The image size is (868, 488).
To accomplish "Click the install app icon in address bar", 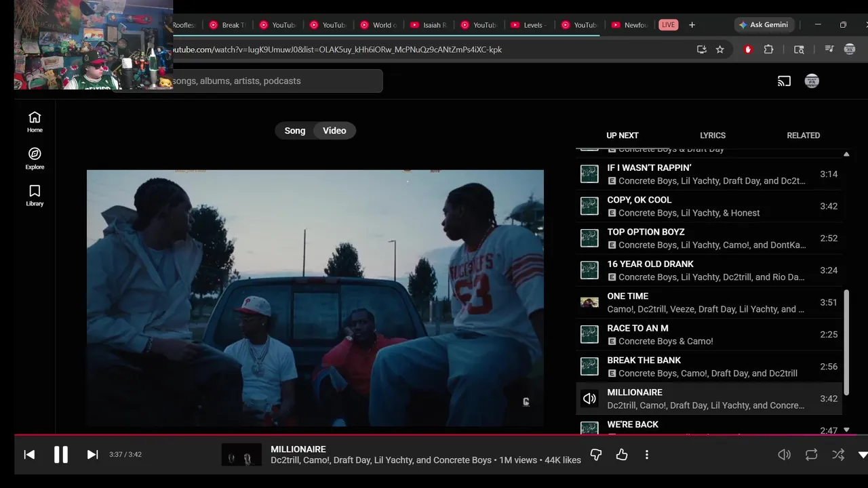I will [701, 49].
